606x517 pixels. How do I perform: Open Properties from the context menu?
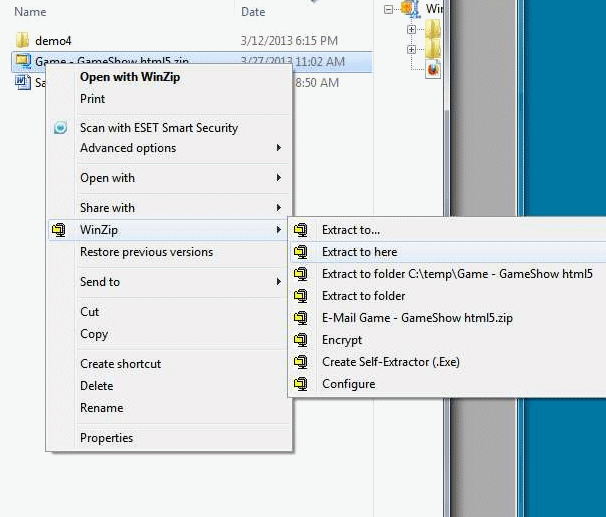[107, 438]
